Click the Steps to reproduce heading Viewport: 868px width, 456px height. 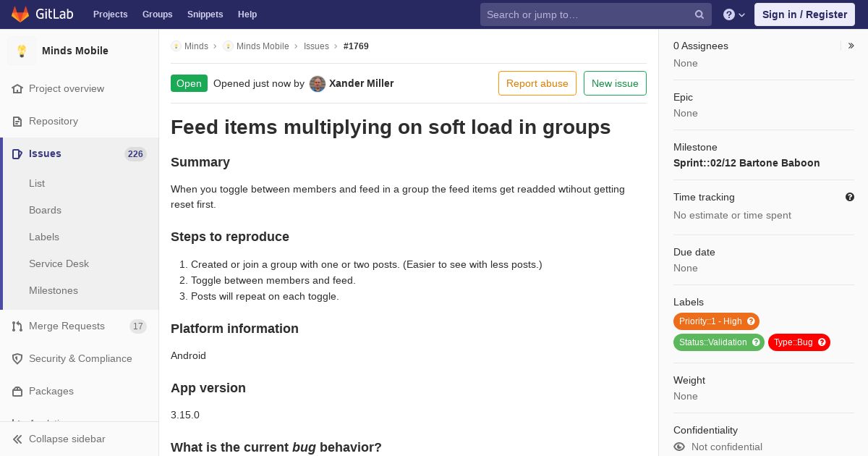(230, 237)
